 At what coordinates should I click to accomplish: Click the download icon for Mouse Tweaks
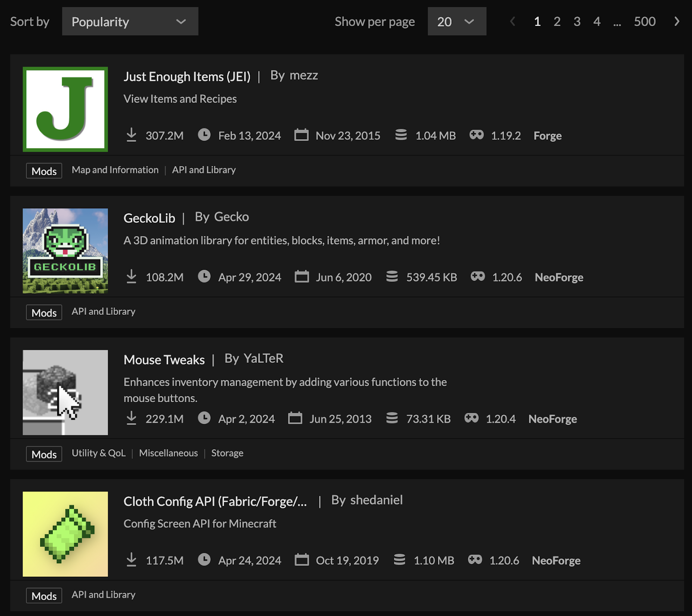tap(131, 418)
